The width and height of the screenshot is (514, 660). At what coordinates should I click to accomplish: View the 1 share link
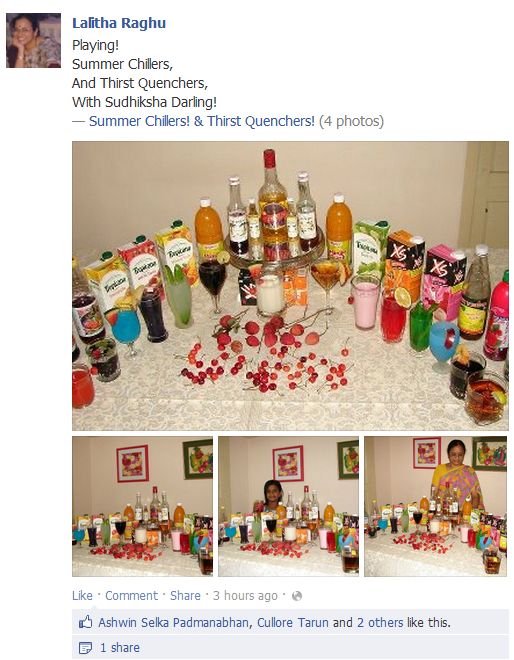(x=120, y=647)
